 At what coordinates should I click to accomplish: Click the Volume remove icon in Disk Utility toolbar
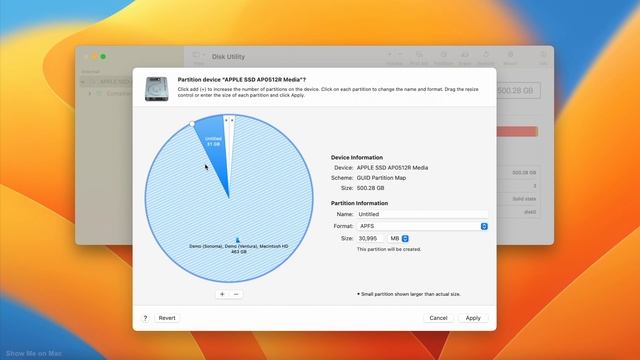coord(400,55)
